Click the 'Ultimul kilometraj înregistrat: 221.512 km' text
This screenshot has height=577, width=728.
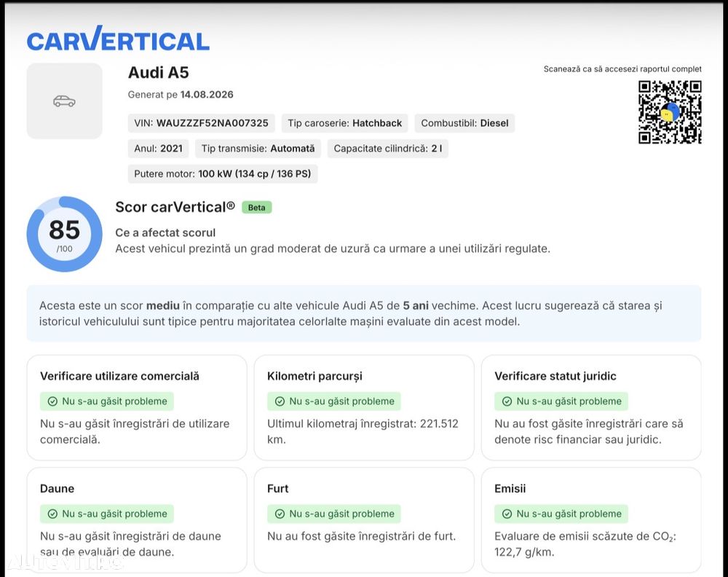[363, 431]
